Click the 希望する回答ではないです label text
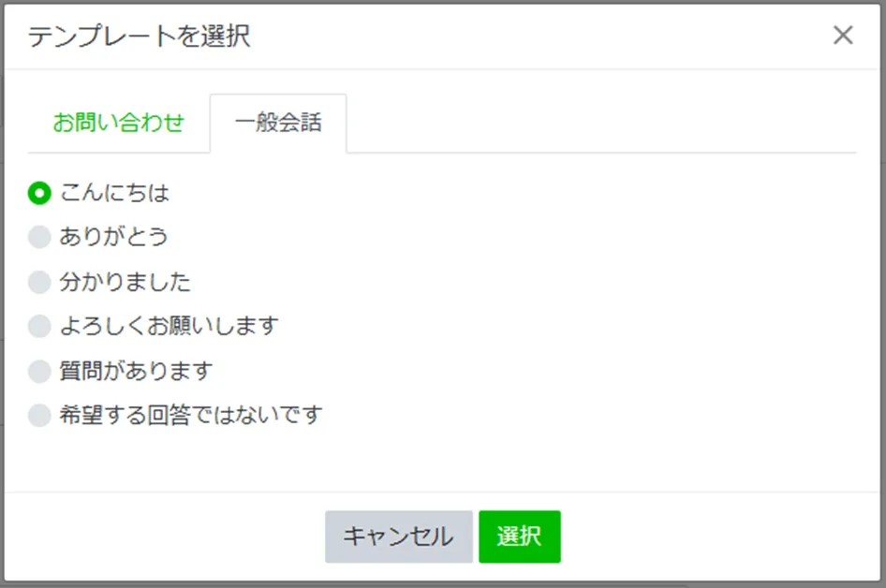 tap(191, 415)
